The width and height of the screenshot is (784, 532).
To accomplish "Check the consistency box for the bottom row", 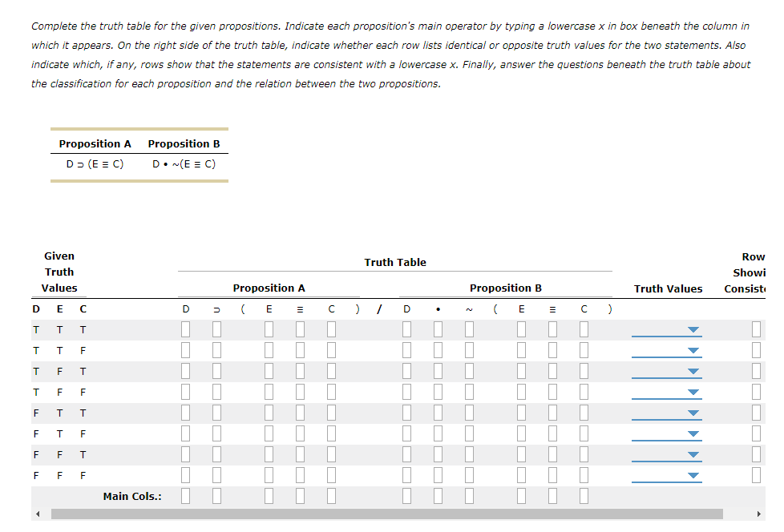I will pos(757,475).
